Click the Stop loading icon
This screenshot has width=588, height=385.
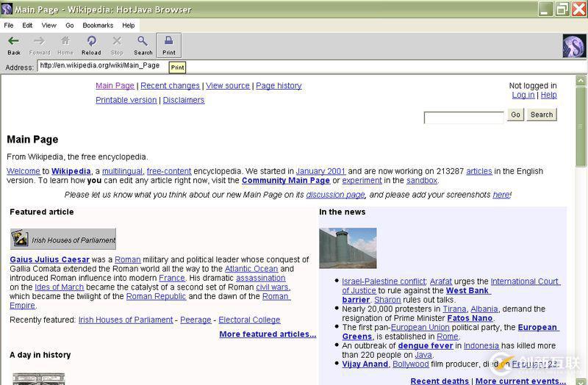click(117, 46)
